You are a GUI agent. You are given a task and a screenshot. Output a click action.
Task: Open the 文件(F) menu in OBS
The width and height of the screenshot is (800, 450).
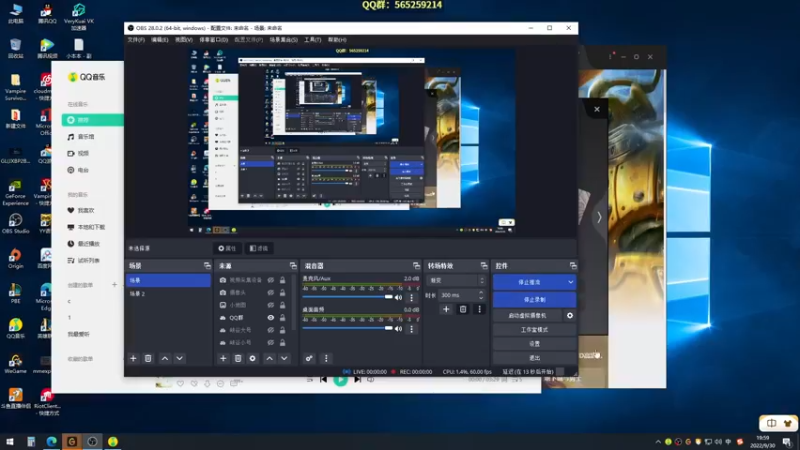tap(136, 40)
